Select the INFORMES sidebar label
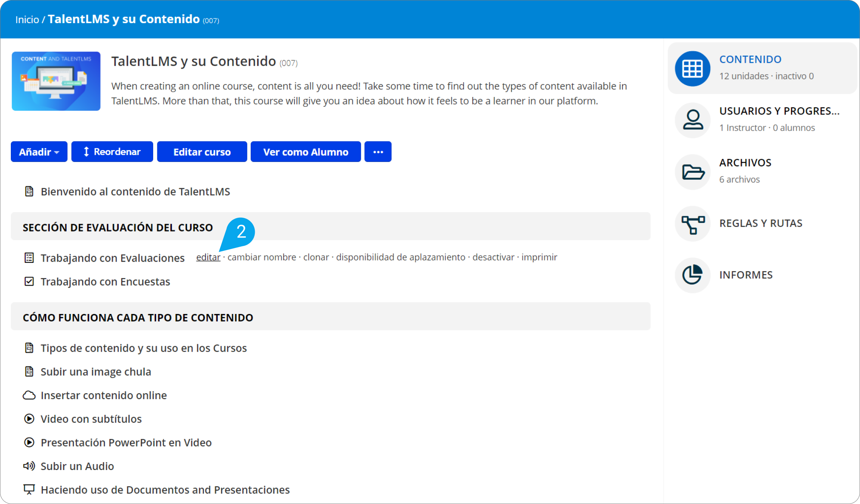Screen dimensions: 860x504 746,275
